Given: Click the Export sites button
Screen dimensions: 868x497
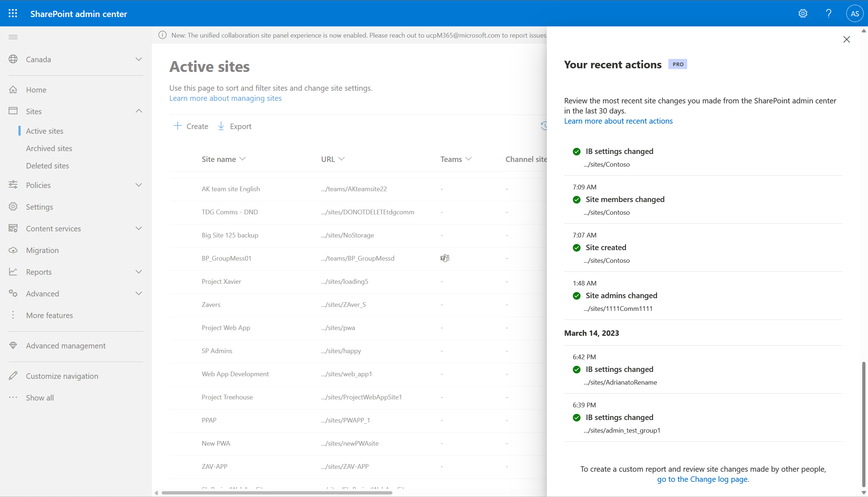Looking at the screenshot, I should 235,126.
